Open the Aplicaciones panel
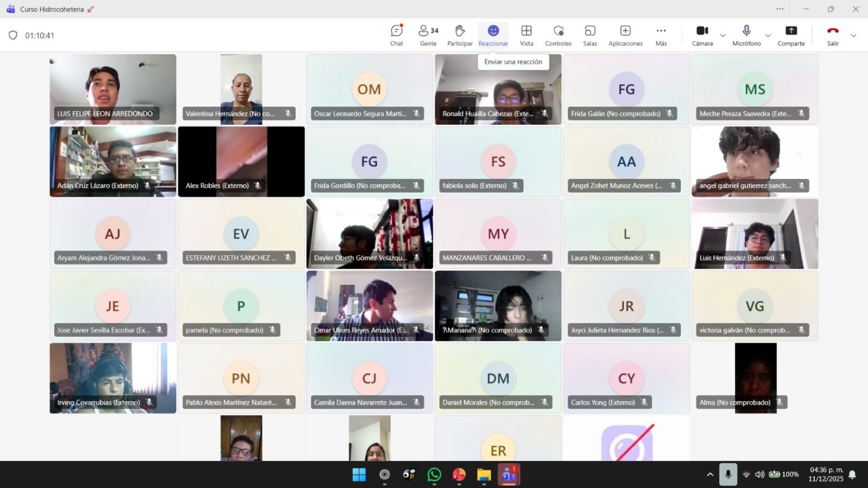 point(625,35)
